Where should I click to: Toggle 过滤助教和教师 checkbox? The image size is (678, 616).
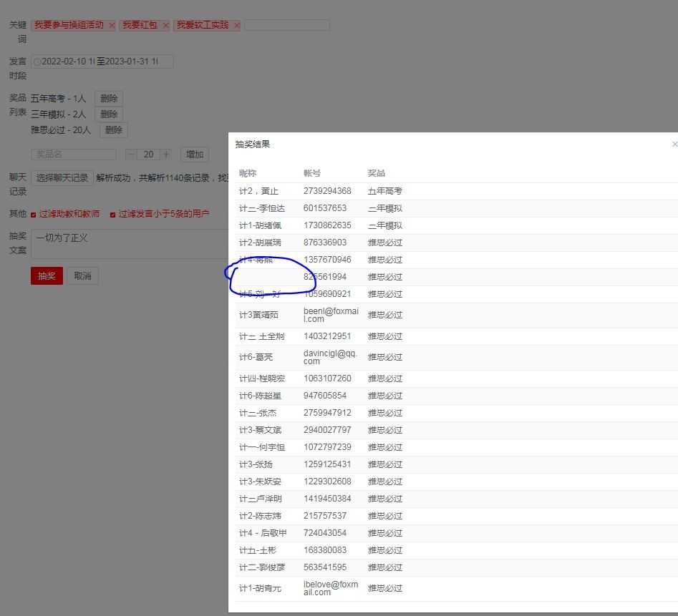(34, 215)
